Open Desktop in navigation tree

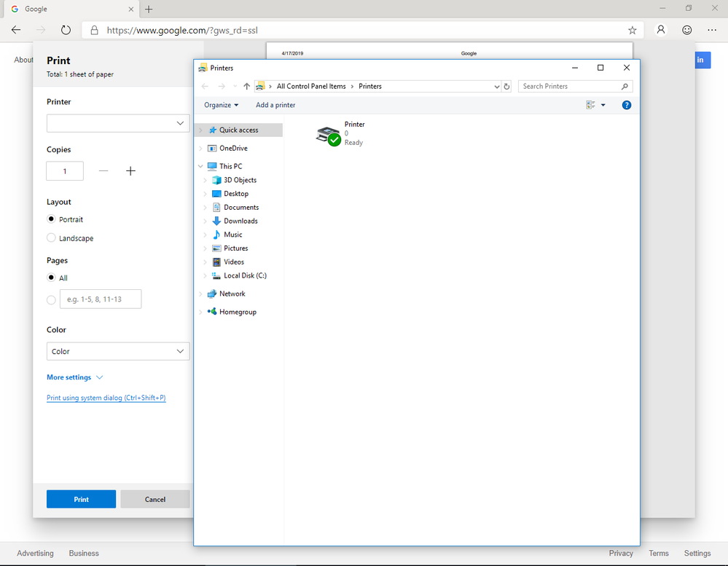coord(236,194)
